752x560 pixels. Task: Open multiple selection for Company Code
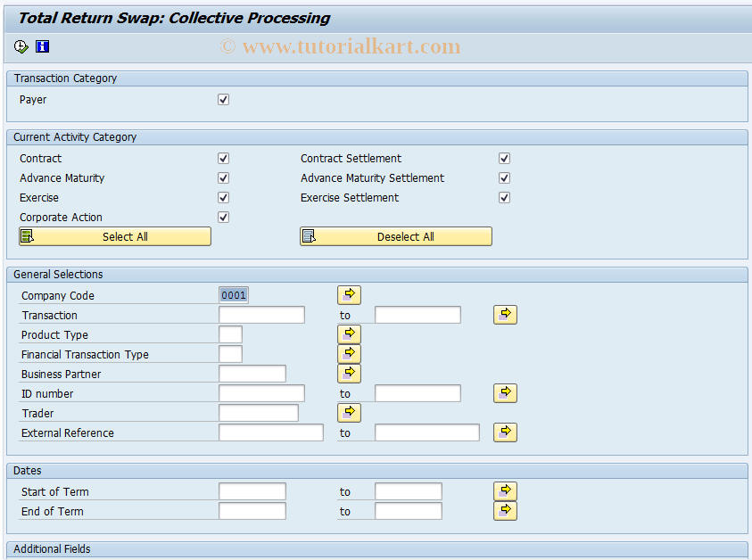(349, 294)
